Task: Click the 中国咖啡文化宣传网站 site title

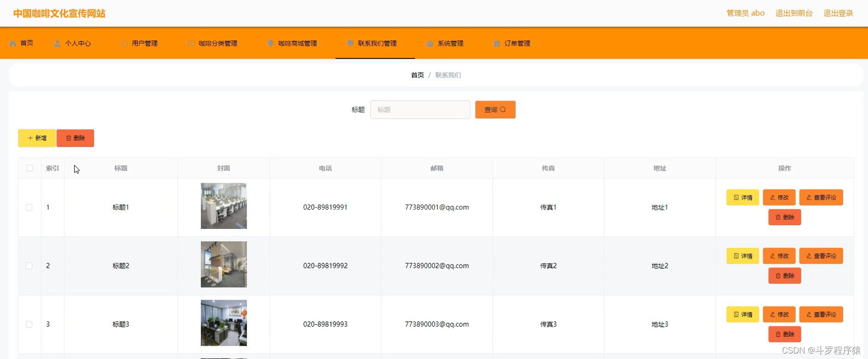Action: click(59, 13)
